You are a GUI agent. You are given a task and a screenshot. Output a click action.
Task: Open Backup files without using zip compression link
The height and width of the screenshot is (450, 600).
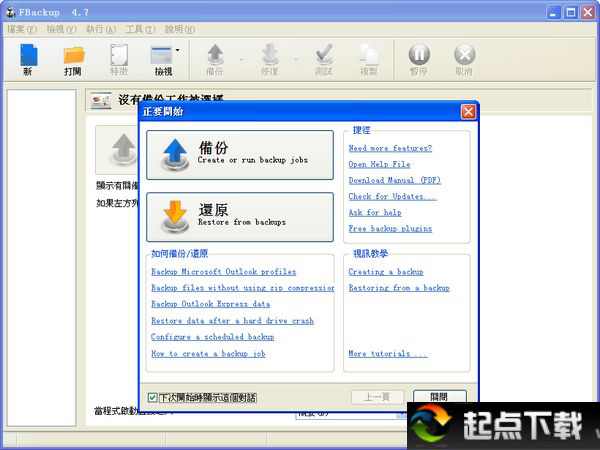(243, 288)
